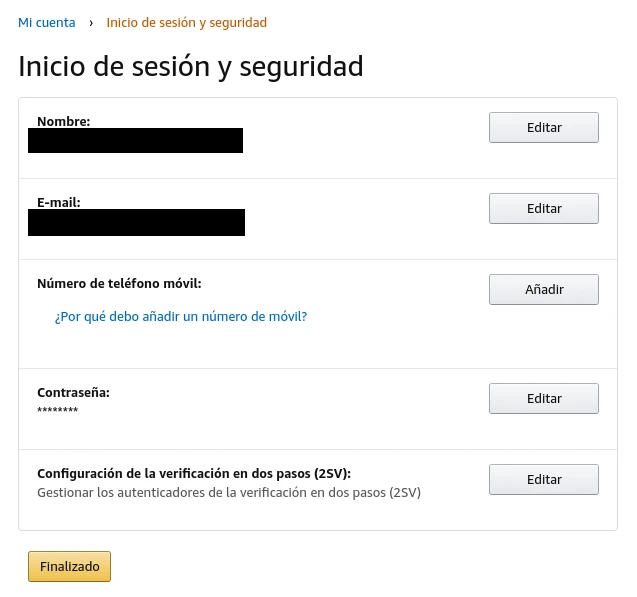Go to Mi cuenta breadcrumb link

pos(46,22)
